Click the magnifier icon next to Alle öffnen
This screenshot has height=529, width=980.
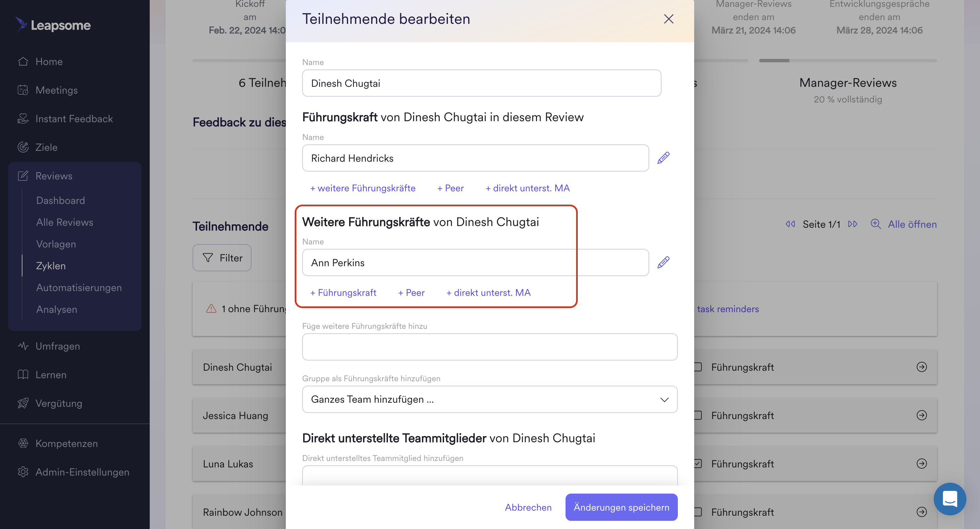point(876,224)
